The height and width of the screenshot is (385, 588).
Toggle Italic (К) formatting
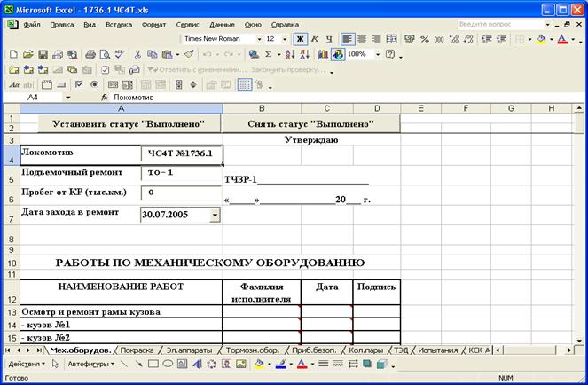[x=315, y=39]
